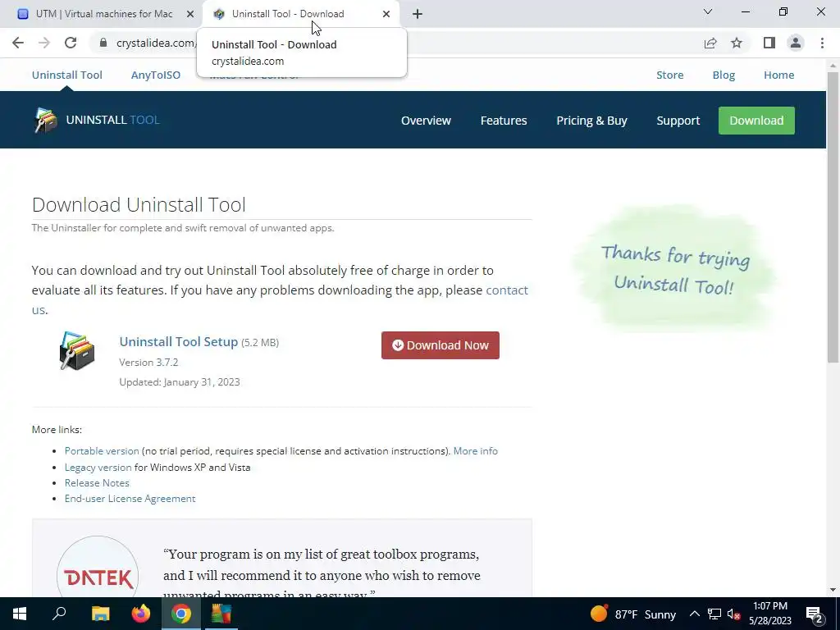The width and height of the screenshot is (840, 630).
Task: Click the scrollbar down arrow
Action: pos(833,591)
